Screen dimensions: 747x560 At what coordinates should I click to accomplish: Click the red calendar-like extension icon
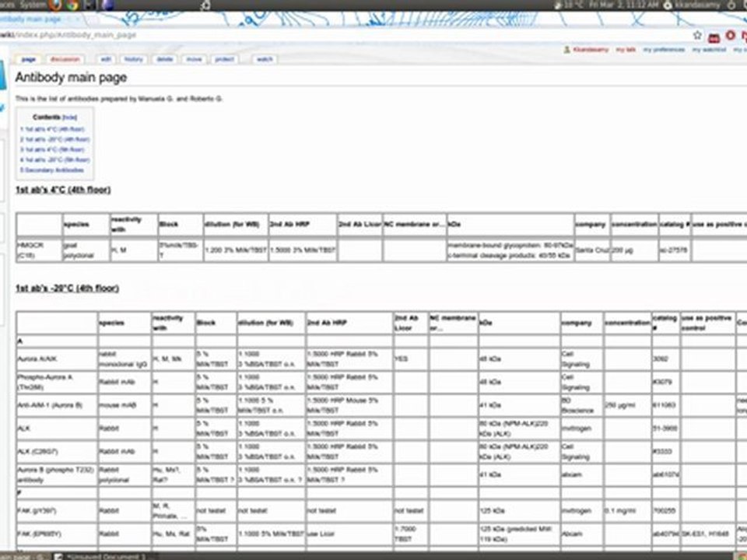pos(714,37)
